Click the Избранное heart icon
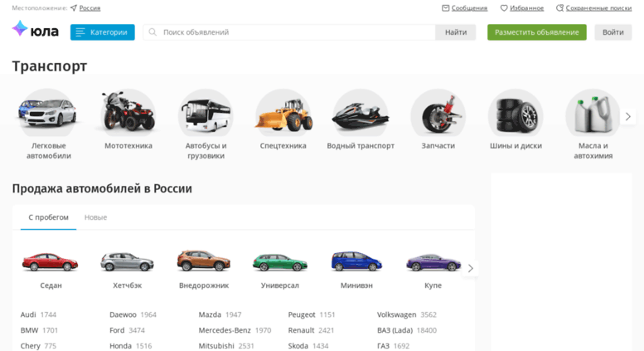This screenshot has width=644, height=351. [504, 7]
